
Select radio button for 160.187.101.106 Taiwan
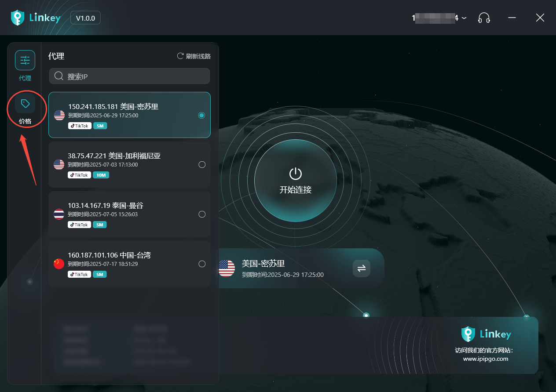[202, 264]
